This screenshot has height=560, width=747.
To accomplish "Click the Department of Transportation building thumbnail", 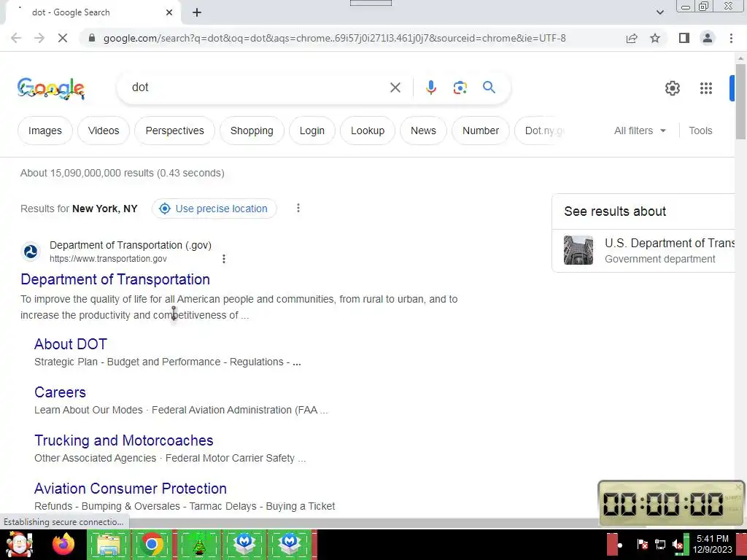I will click(x=578, y=250).
